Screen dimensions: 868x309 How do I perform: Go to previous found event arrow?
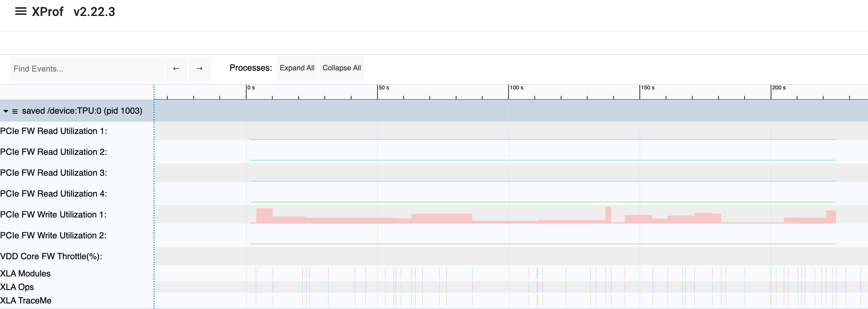click(176, 68)
